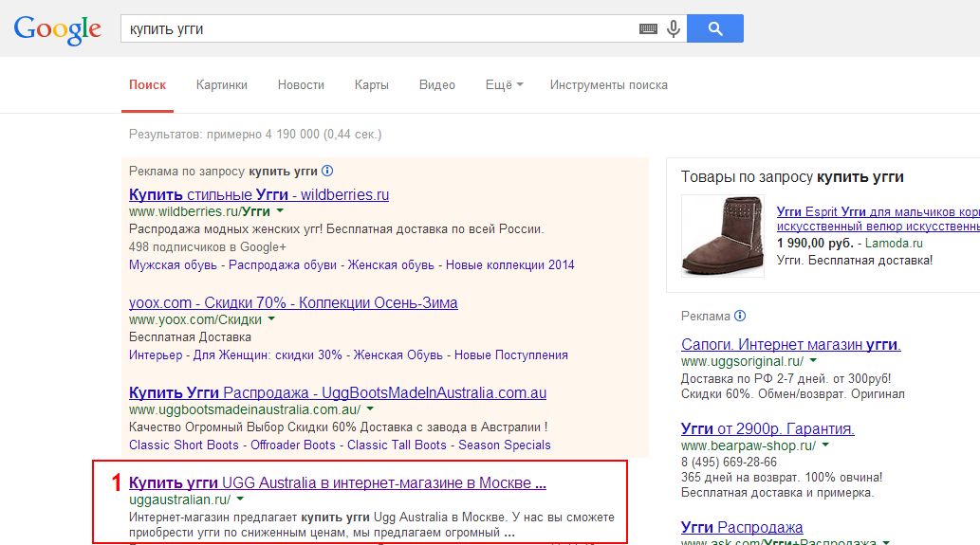Click the Google logo
Screen dimensions: 980x545
57,29
